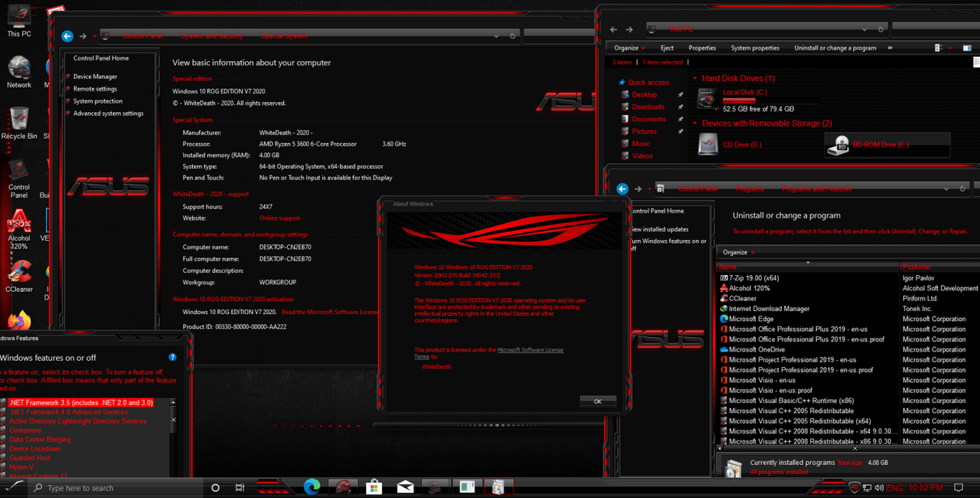This screenshot has width=980, height=498.
Task: Refresh the This PC address bar
Action: (x=881, y=29)
